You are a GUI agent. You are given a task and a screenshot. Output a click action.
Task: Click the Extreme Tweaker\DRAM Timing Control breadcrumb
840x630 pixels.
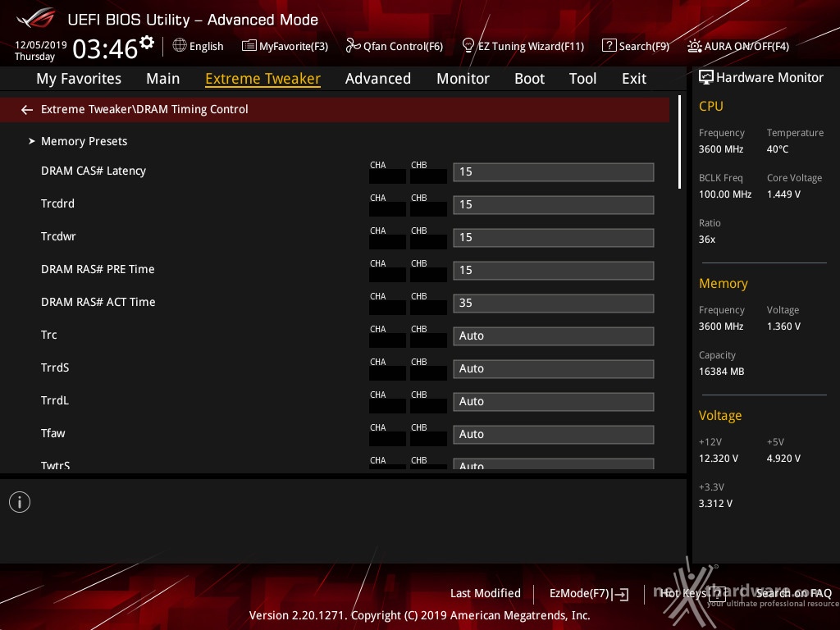tap(144, 109)
